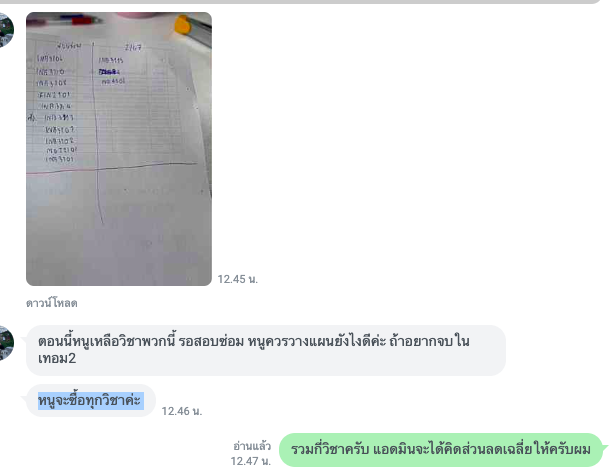
Task: Select the message about รอสอบซ่อม planning
Action: 266,350
